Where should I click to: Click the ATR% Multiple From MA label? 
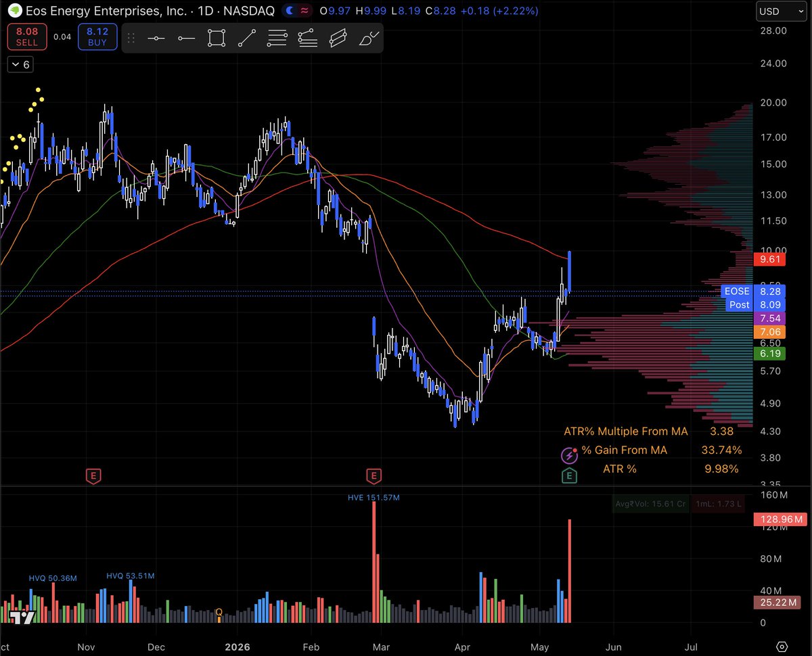point(626,431)
